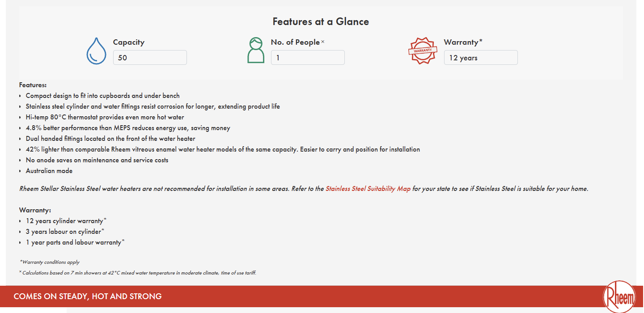Click the blue water drop Capacity icon
The width and height of the screenshot is (644, 313).
pyautogui.click(x=96, y=51)
